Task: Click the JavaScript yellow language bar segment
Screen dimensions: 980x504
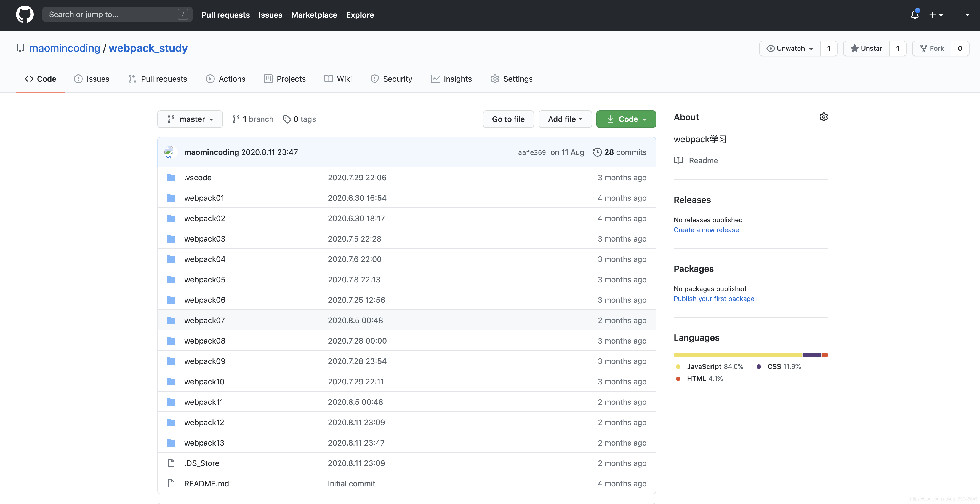Action: (738, 355)
